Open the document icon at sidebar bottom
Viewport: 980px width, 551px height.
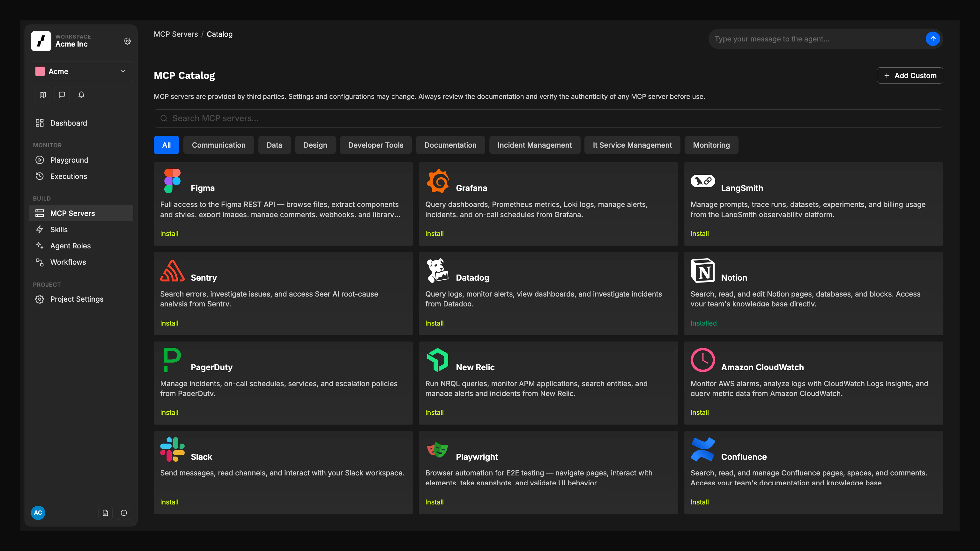point(105,513)
